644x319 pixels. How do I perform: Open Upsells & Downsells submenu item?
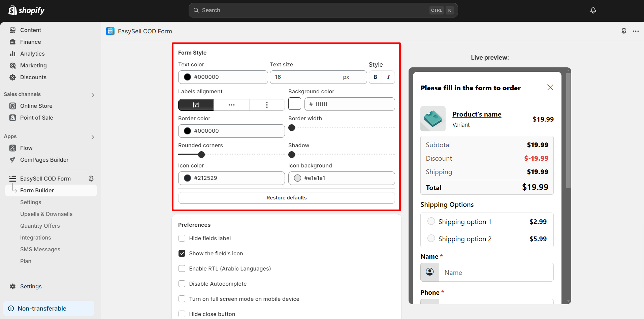[x=46, y=214]
